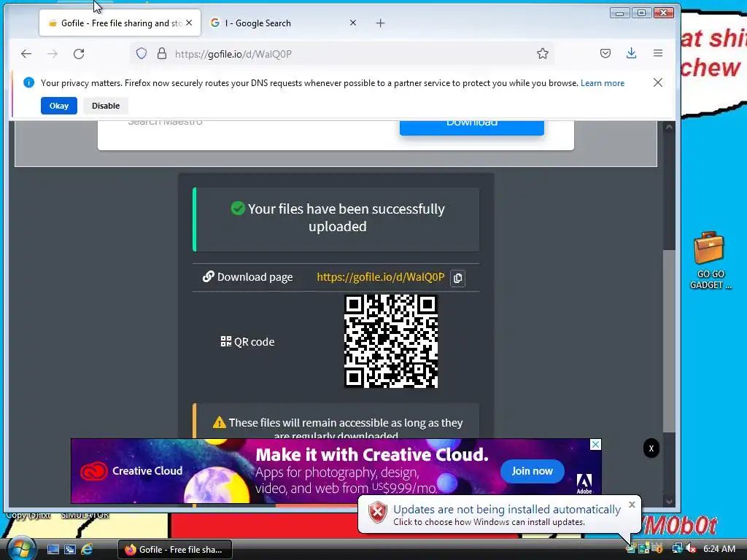
Task: Close the Gofile tab
Action: click(x=189, y=23)
